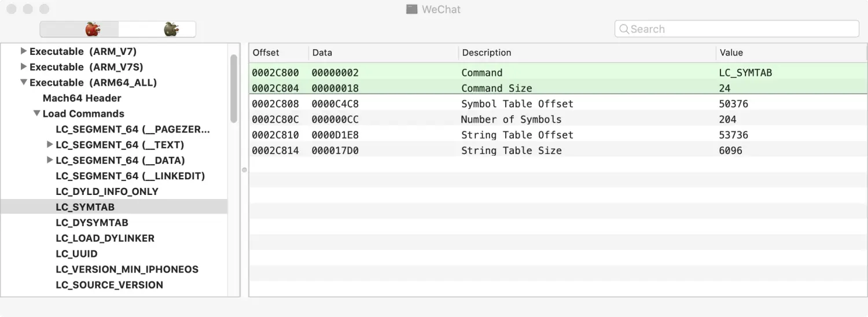Select Mach64 Header in the tree
This screenshot has height=317, width=868.
click(82, 98)
